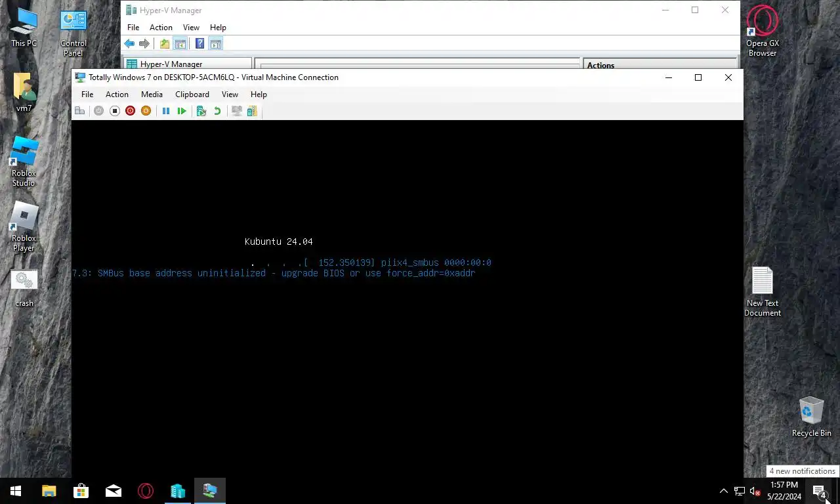Select the Control Panel desktop icon

tap(73, 33)
